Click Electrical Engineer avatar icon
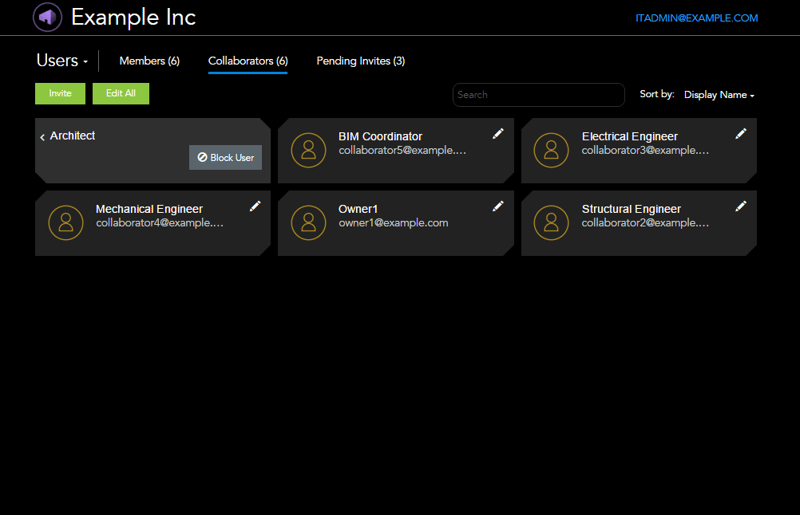The height and width of the screenshot is (515, 800). pos(551,150)
